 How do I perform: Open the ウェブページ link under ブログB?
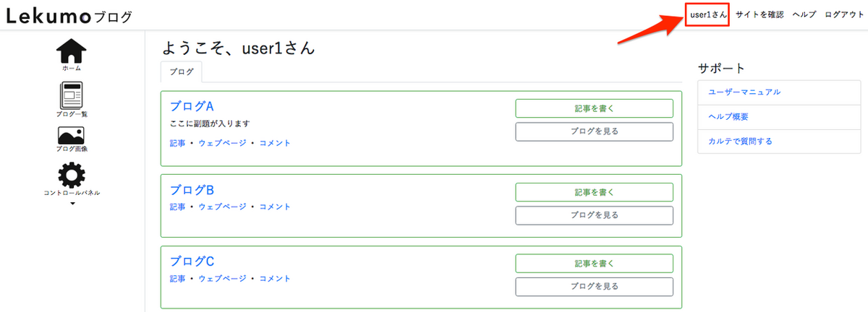point(222,207)
